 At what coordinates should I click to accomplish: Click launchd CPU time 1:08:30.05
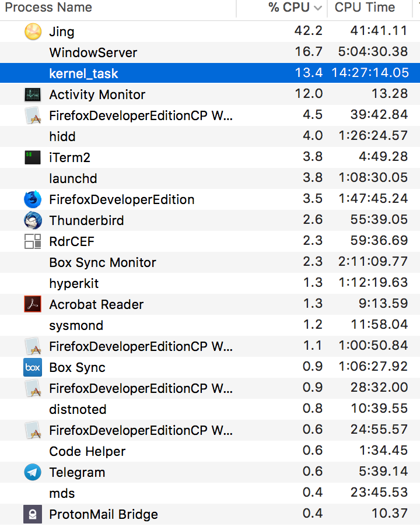point(373,177)
